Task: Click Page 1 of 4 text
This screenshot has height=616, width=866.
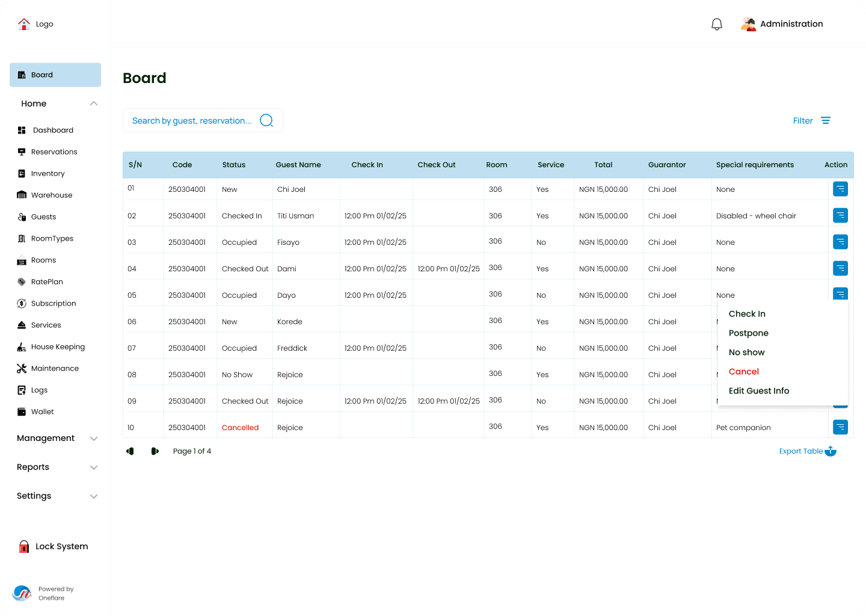Action: pos(192,451)
